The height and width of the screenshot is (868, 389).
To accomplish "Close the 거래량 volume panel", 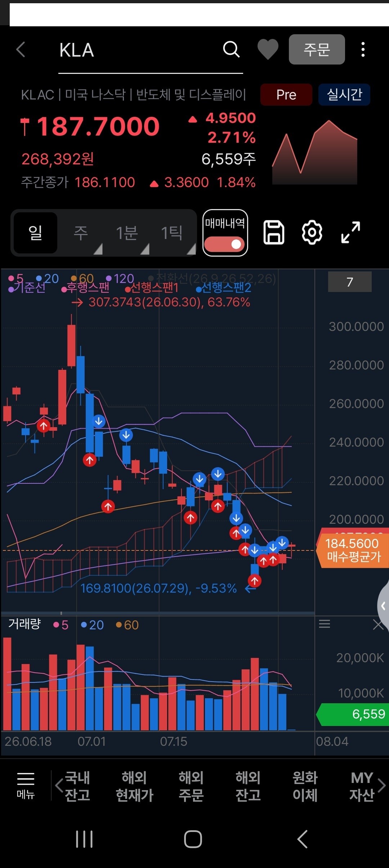I will (x=378, y=624).
